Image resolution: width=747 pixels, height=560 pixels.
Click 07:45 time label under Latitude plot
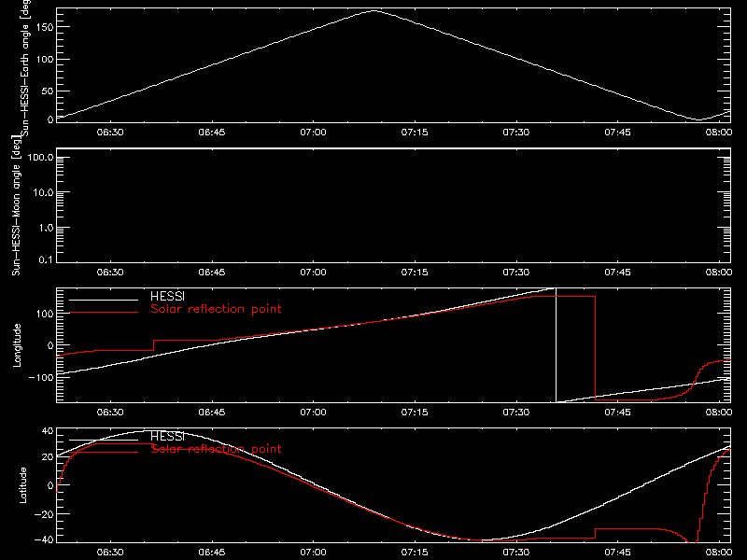point(617,553)
